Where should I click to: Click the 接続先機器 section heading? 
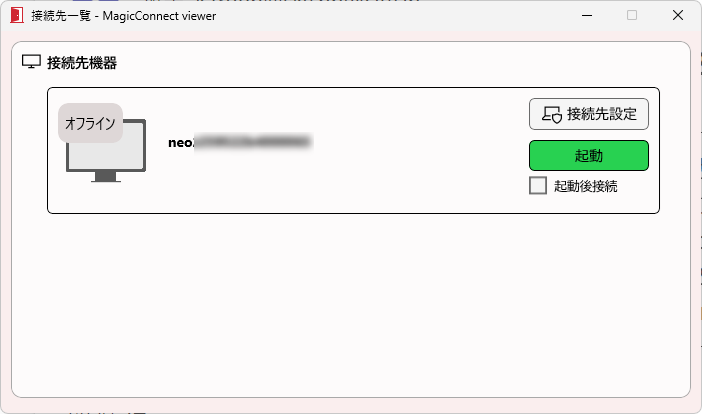point(82,63)
